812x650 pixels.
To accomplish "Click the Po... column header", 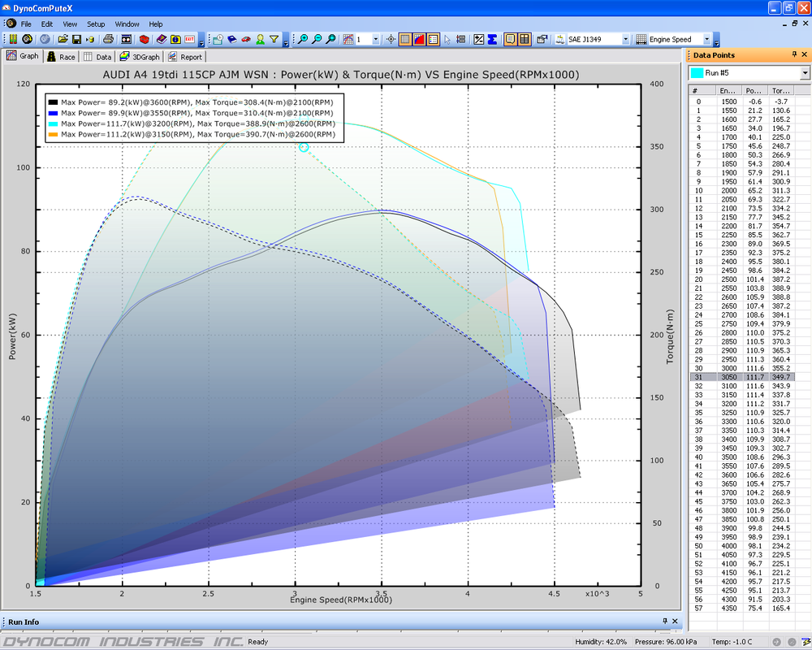I will 754,91.
